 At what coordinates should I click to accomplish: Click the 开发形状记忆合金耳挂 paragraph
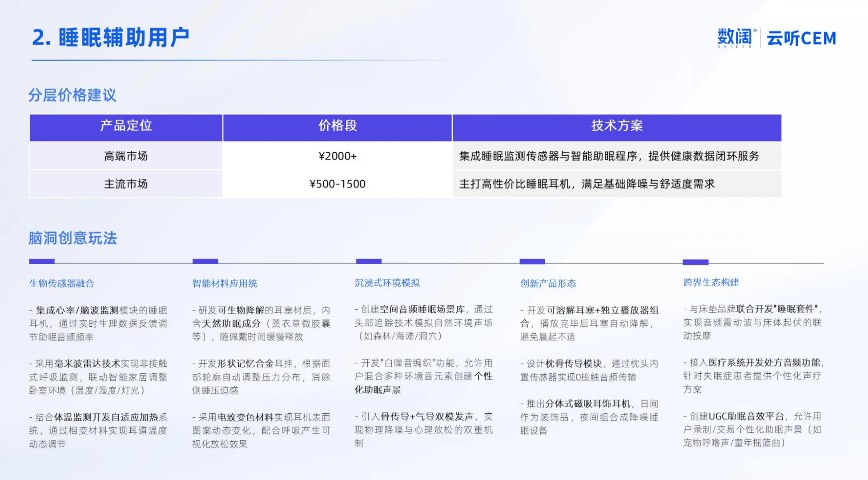coord(261,377)
